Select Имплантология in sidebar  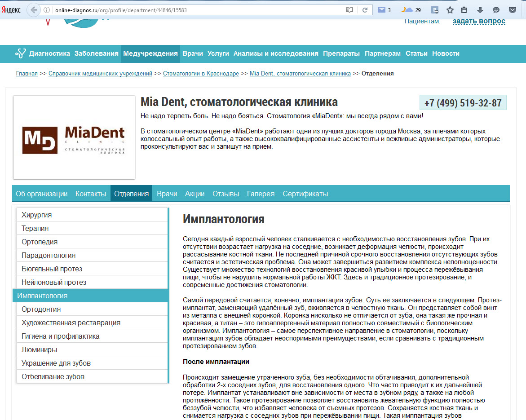coord(91,296)
